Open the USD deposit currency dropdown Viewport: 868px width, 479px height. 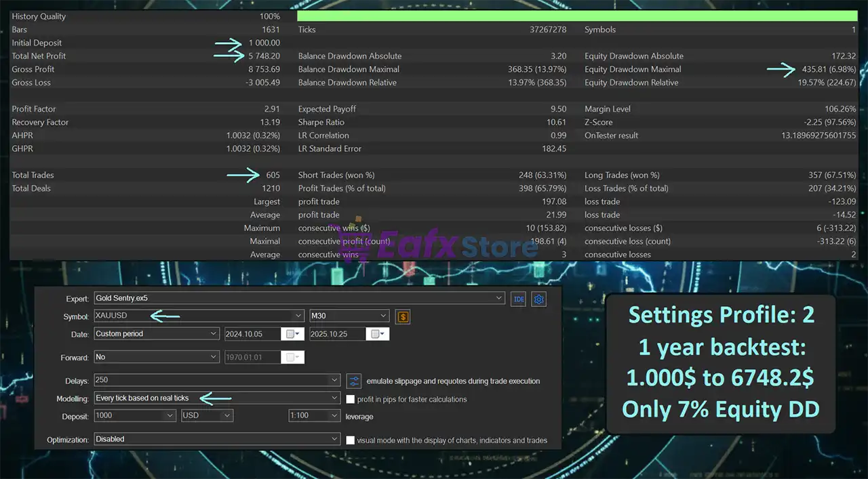pos(227,416)
